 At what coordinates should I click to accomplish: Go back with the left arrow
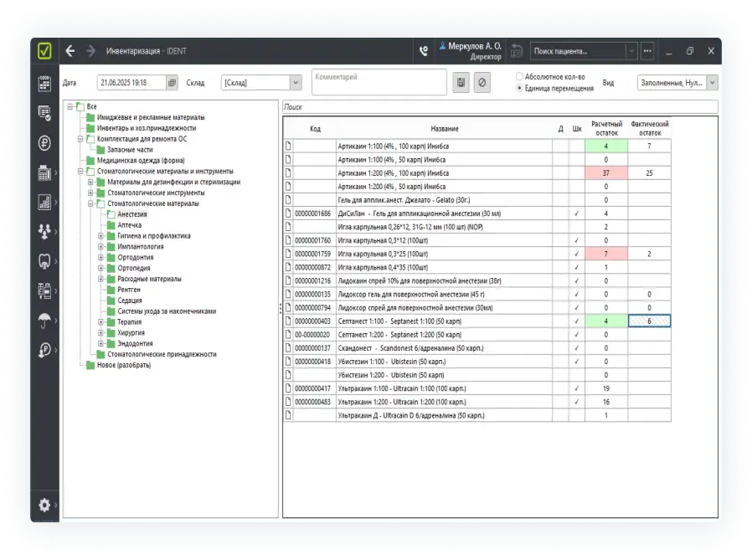click(x=70, y=50)
